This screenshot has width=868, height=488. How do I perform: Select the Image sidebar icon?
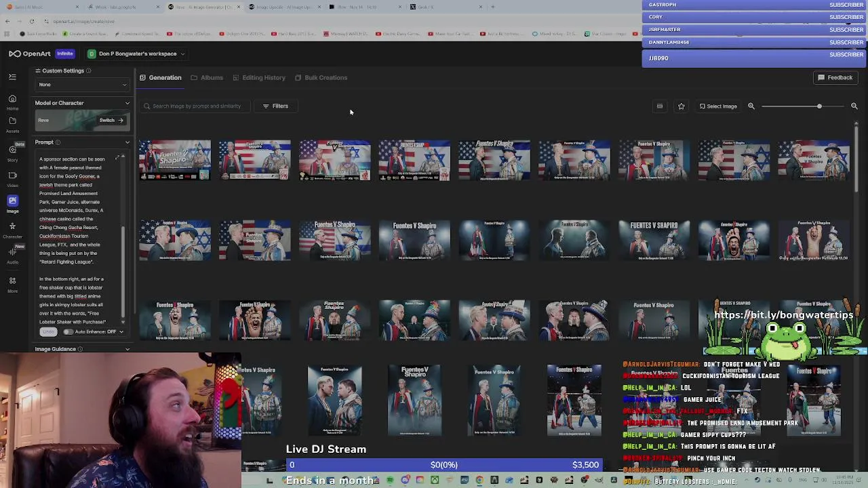(12, 203)
